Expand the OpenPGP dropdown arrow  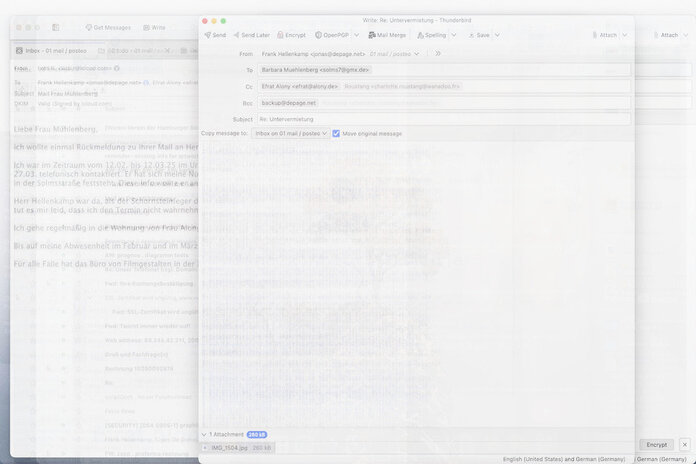[x=356, y=35]
